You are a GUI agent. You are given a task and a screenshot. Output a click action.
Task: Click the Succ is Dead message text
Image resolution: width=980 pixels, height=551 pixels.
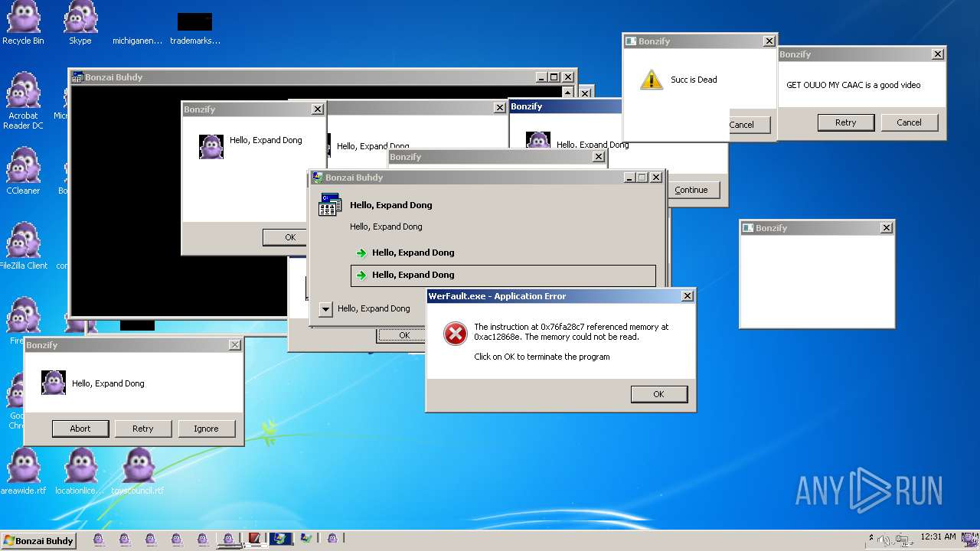(694, 80)
